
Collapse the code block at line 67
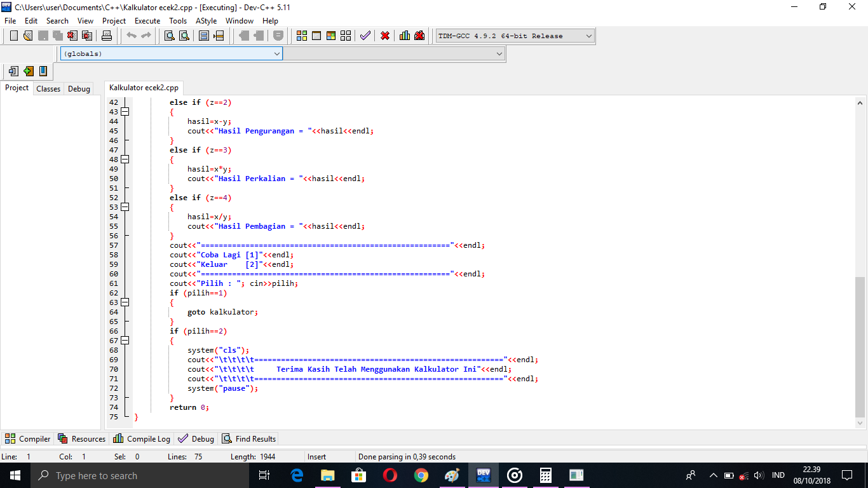[125, 341]
